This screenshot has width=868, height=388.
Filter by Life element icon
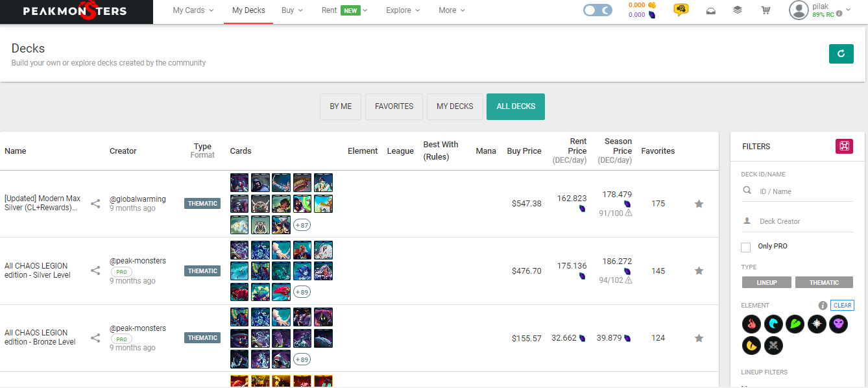(817, 324)
